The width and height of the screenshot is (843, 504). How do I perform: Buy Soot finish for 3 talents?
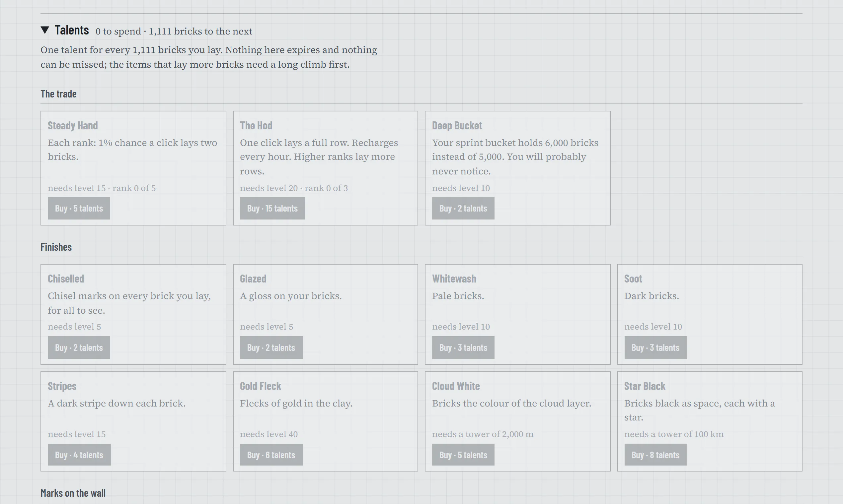click(x=655, y=347)
